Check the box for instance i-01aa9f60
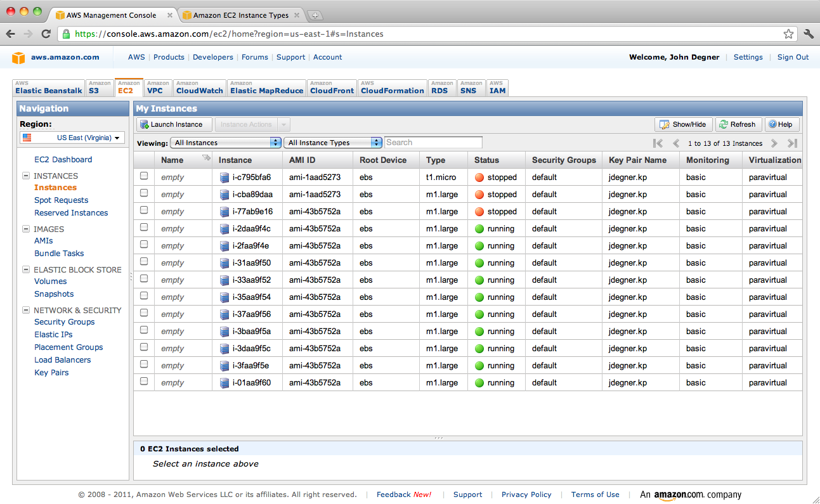The width and height of the screenshot is (820, 504). click(144, 381)
